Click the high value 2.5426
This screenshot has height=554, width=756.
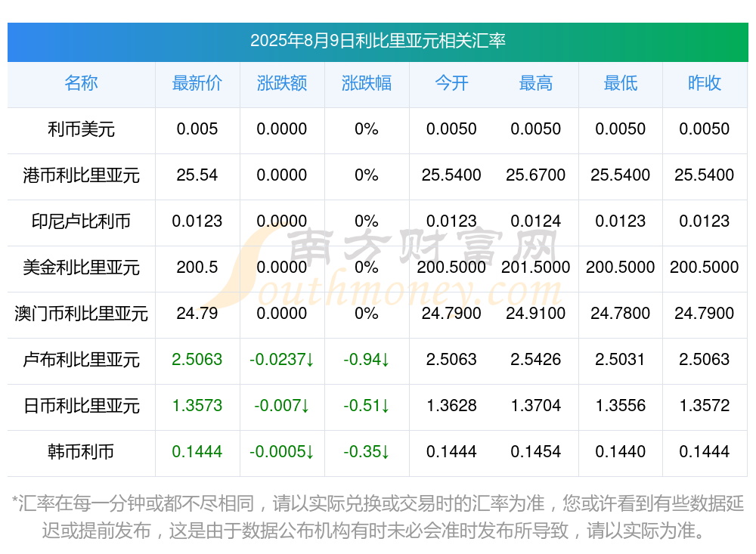(536, 360)
